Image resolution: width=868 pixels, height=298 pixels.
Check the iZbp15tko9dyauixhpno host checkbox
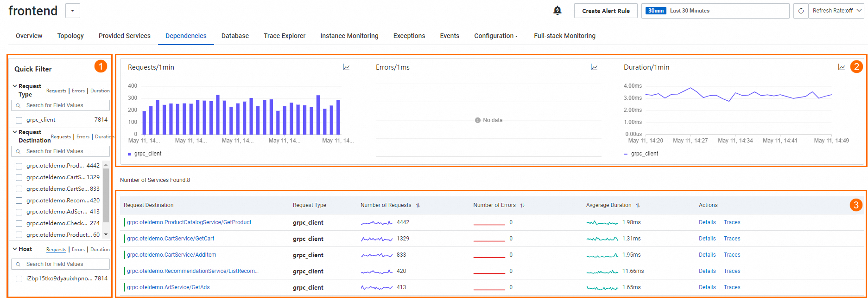point(19,279)
